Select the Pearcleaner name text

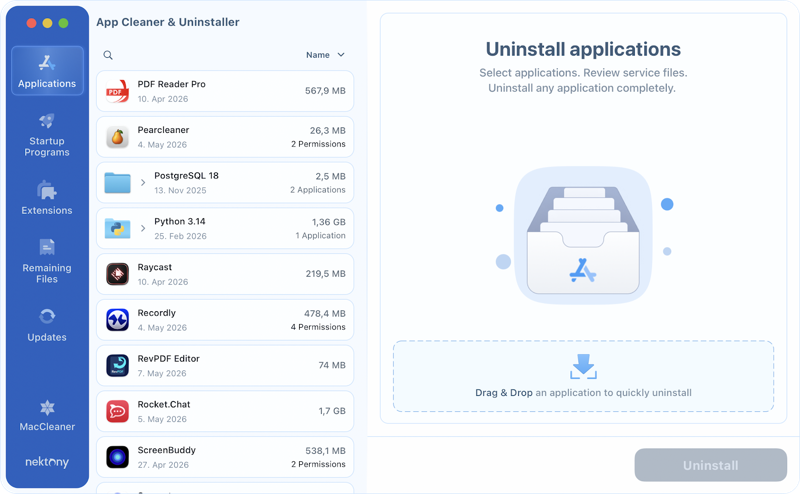163,130
